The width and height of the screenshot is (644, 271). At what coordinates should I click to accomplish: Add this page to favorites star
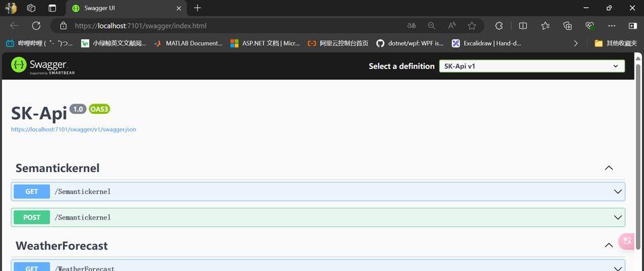[472, 26]
